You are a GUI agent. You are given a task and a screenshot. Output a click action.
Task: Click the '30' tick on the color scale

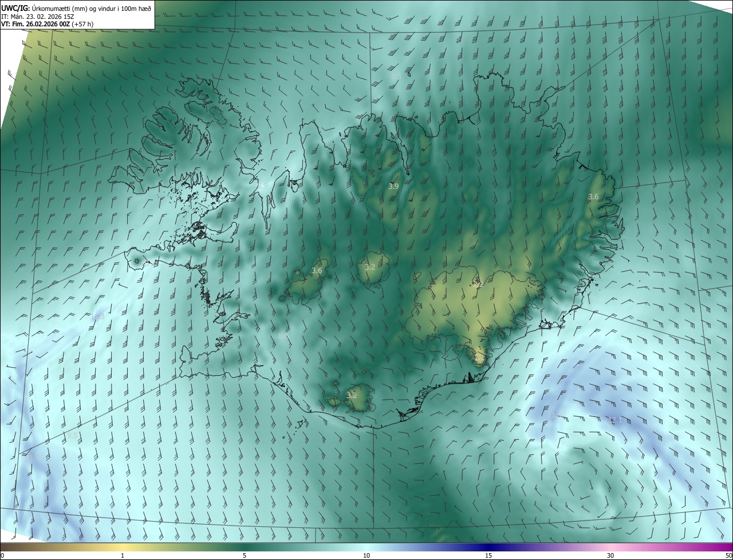(x=610, y=555)
